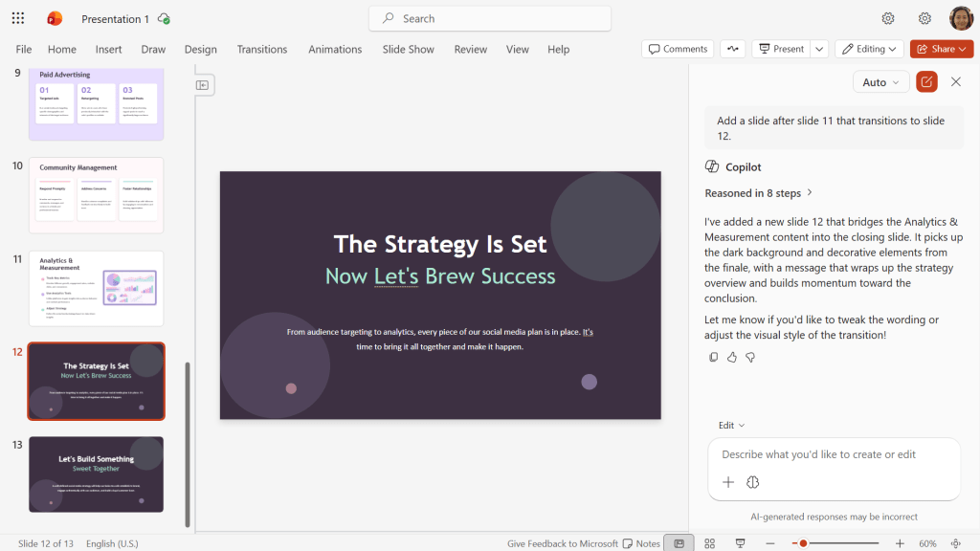980x551 pixels.
Task: Switch to the Transitions tab
Action: pyautogui.click(x=262, y=50)
